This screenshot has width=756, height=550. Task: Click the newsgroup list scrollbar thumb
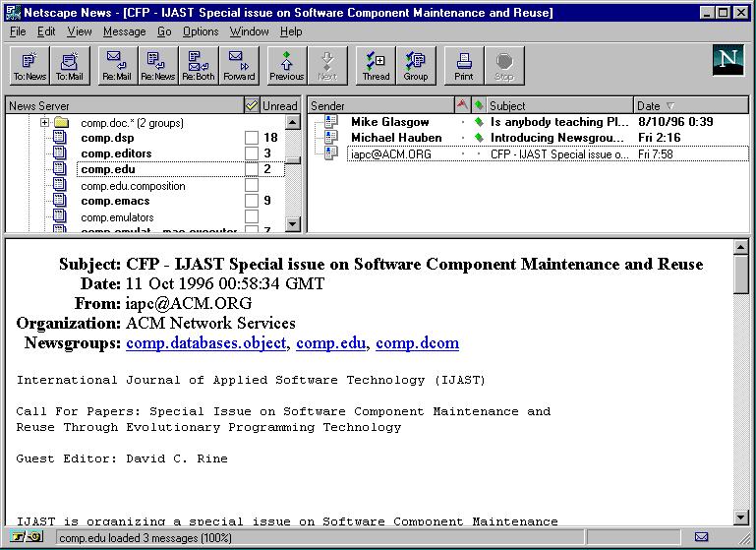[x=293, y=160]
